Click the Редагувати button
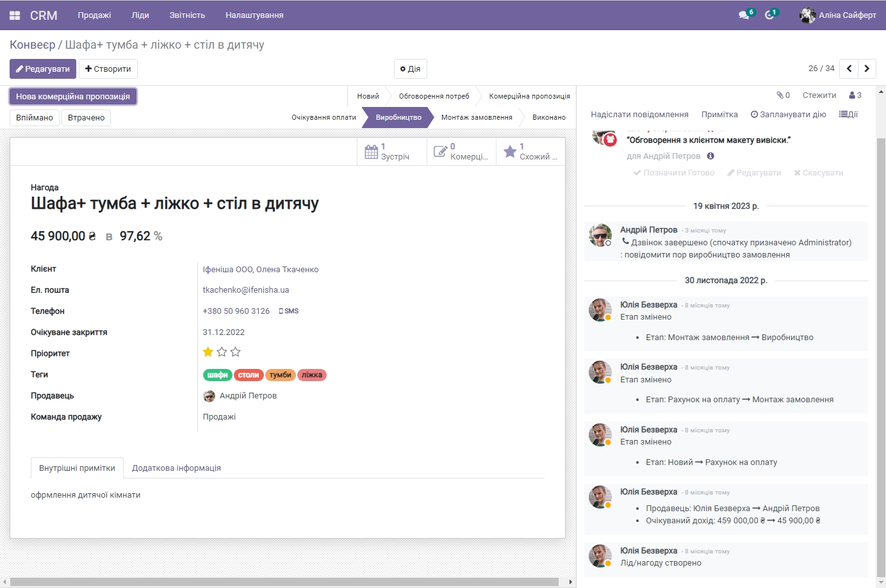886x588 pixels. [42, 69]
